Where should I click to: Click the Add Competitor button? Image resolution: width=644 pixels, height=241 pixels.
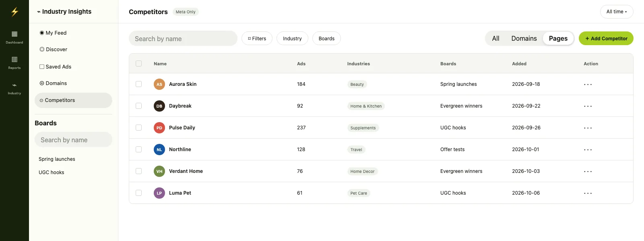pos(606,38)
